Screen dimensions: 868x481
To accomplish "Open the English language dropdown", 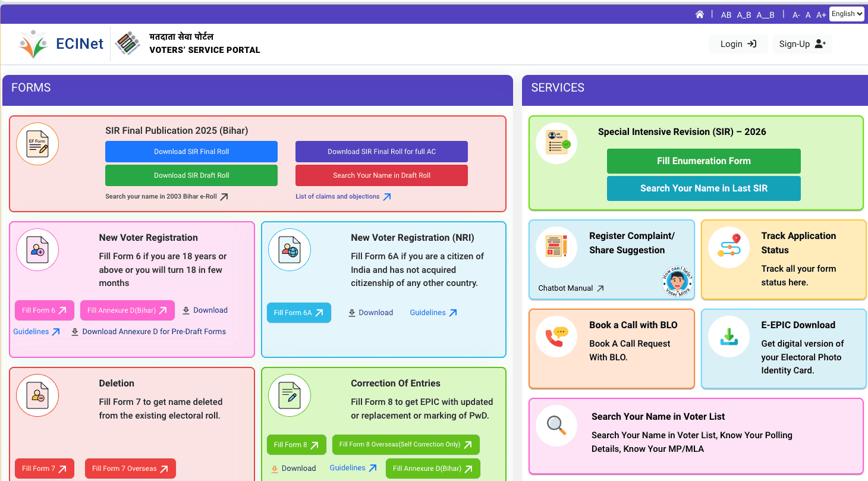I will click(847, 14).
